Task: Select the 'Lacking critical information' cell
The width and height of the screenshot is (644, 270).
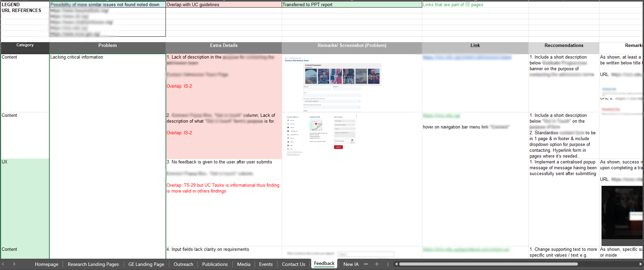Action: [107, 57]
